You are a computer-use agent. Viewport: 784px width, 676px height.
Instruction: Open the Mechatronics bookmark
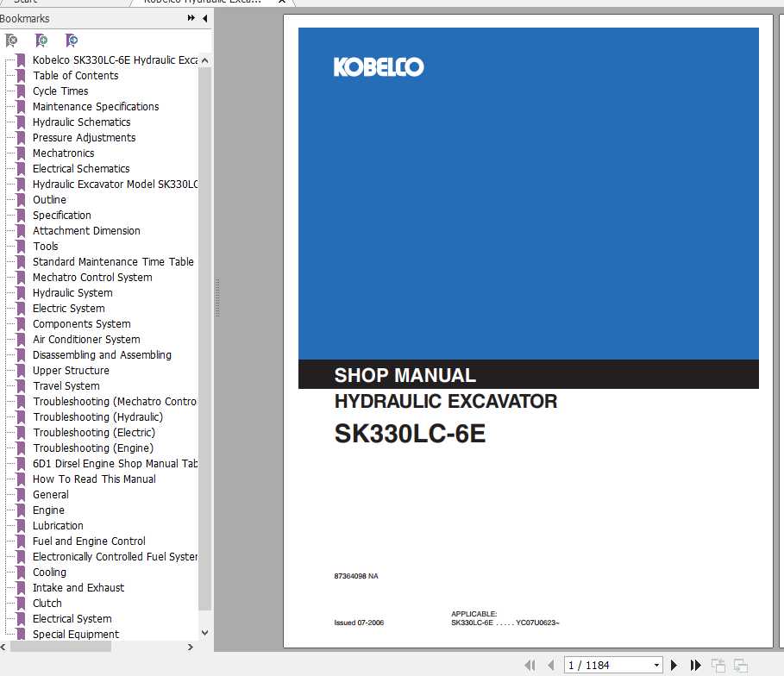click(64, 153)
